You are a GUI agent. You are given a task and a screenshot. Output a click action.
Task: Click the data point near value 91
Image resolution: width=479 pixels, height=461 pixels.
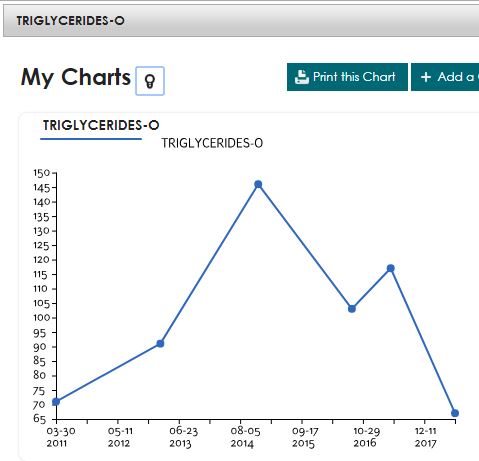160,344
